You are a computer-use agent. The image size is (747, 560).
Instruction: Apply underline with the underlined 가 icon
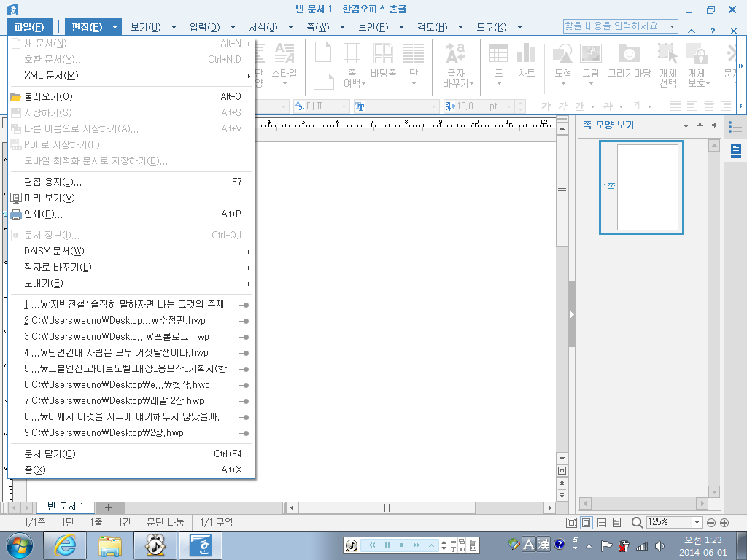(x=580, y=106)
